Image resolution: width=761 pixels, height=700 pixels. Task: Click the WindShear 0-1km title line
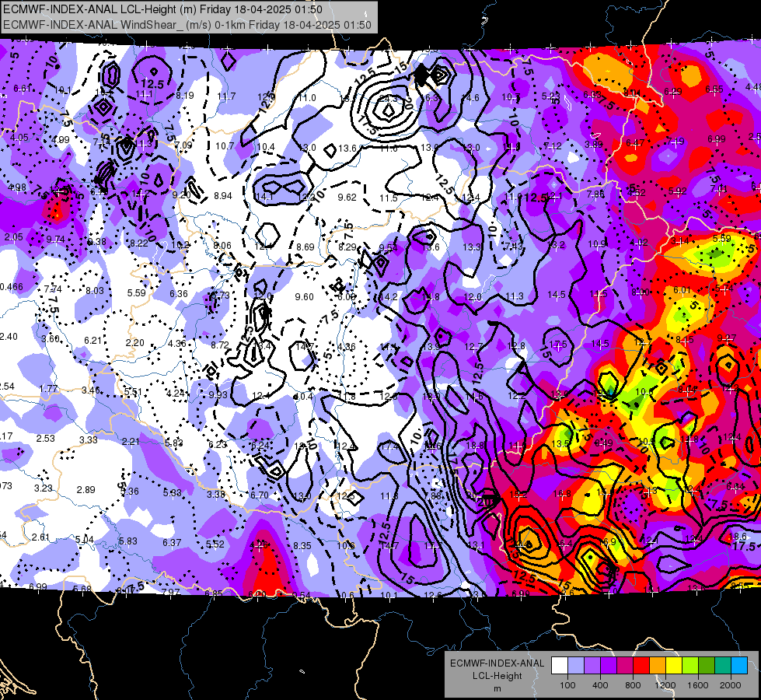pos(187,25)
